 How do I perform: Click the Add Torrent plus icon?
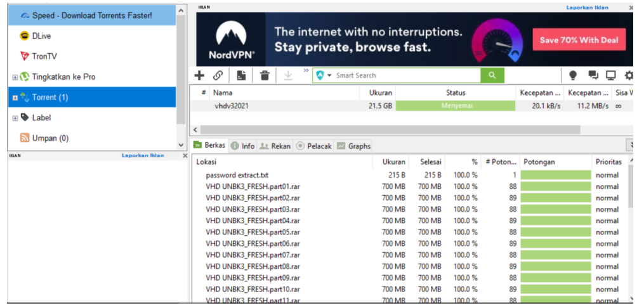(x=199, y=75)
